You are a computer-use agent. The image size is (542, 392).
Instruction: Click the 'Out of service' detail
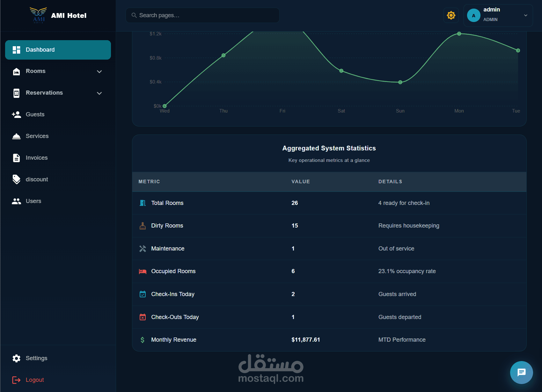point(396,249)
